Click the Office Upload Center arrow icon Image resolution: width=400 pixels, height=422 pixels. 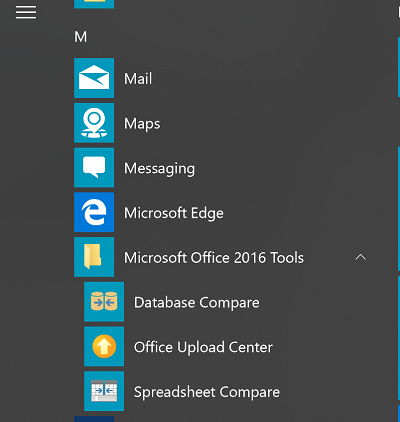point(104,346)
